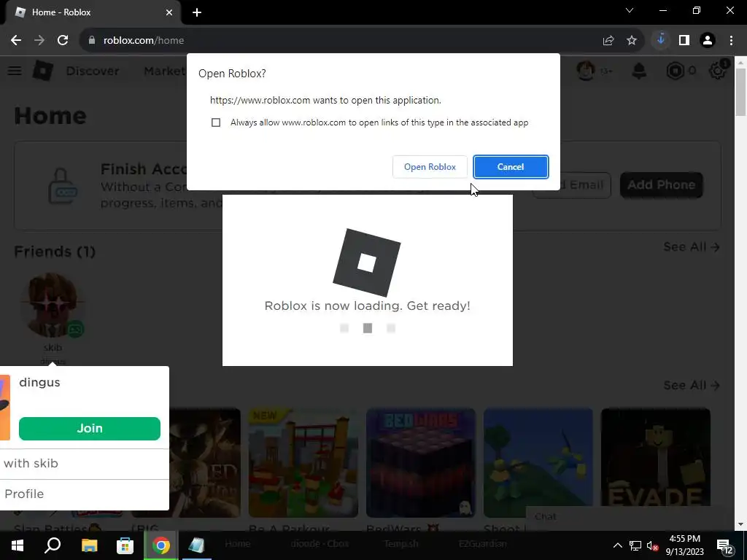Screen dimensions: 747x560
Task: Open the Robux balance icon
Action: [x=675, y=71]
